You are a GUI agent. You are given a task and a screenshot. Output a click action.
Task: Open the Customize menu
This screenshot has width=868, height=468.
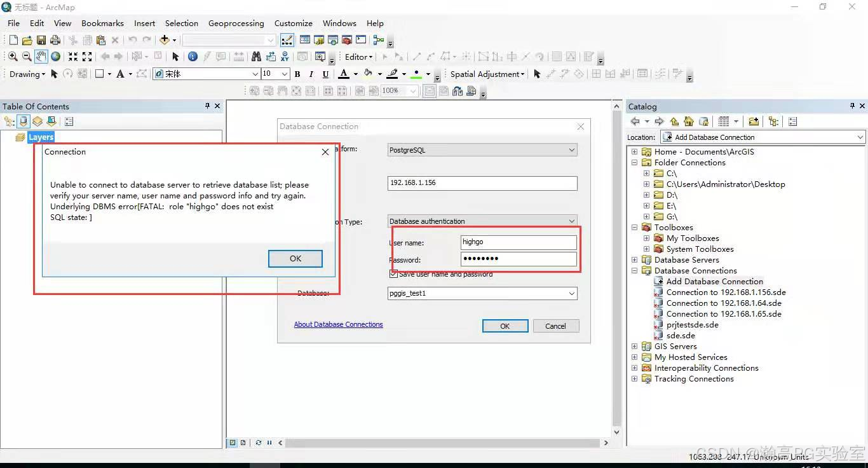pyautogui.click(x=293, y=24)
